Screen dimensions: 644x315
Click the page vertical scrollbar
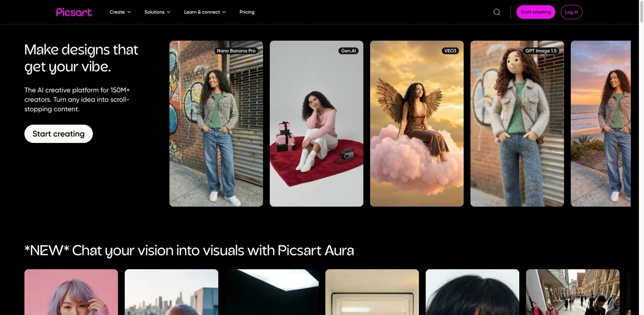(x=641, y=13)
